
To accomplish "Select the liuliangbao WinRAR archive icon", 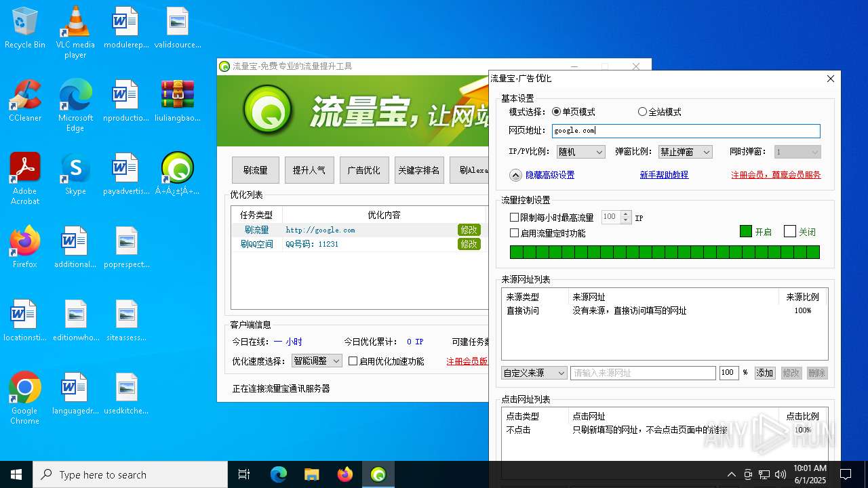I will 178,101.
